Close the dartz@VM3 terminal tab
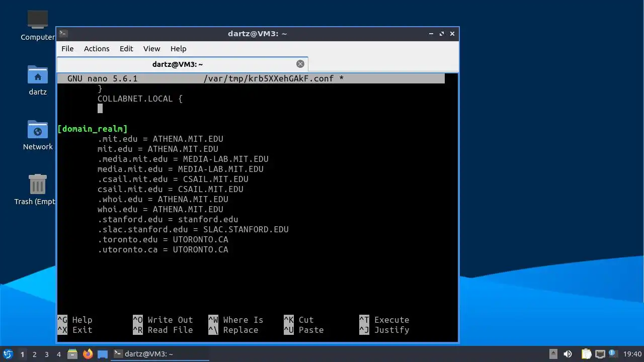The width and height of the screenshot is (644, 362). 300,64
